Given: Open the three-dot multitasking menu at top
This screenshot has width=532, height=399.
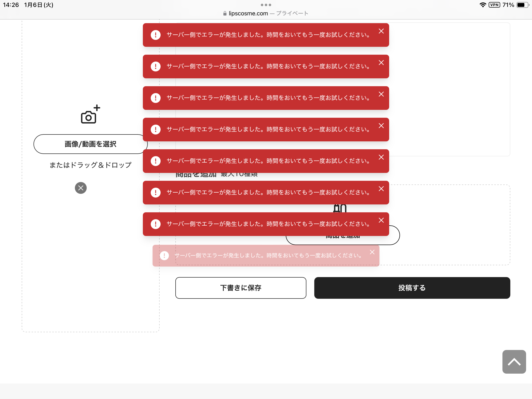Looking at the screenshot, I should (266, 5).
